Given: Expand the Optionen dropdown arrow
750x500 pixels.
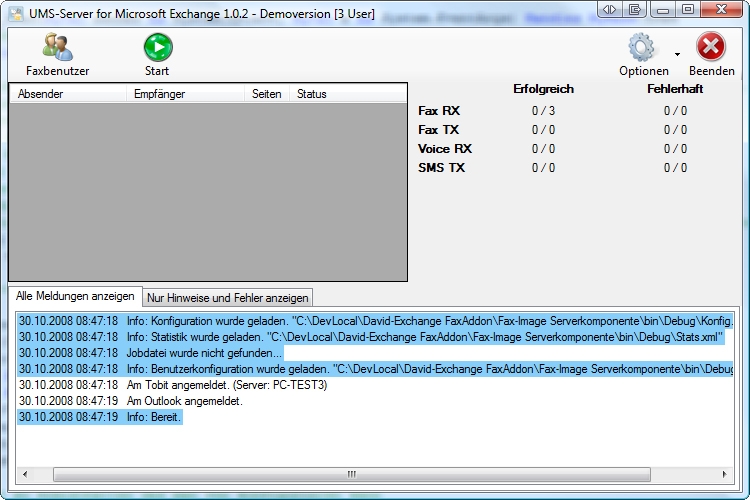Looking at the screenshot, I should click(677, 55).
